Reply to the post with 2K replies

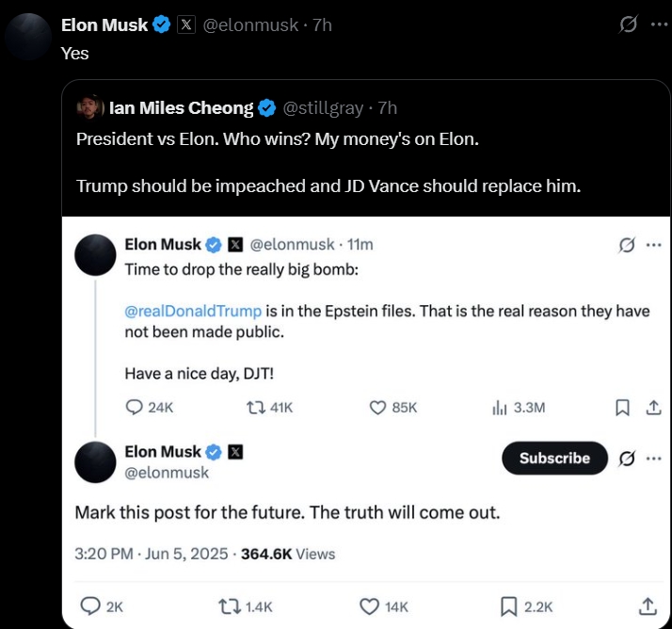90,605
